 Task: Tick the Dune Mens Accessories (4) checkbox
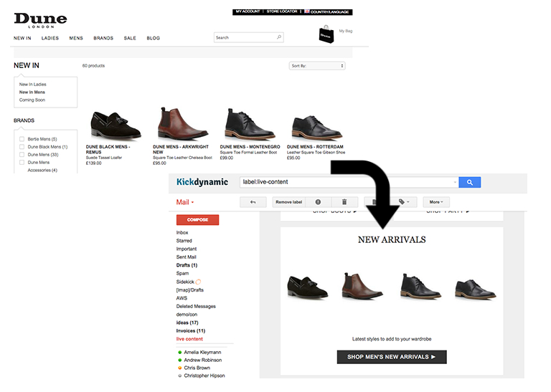pyautogui.click(x=22, y=162)
